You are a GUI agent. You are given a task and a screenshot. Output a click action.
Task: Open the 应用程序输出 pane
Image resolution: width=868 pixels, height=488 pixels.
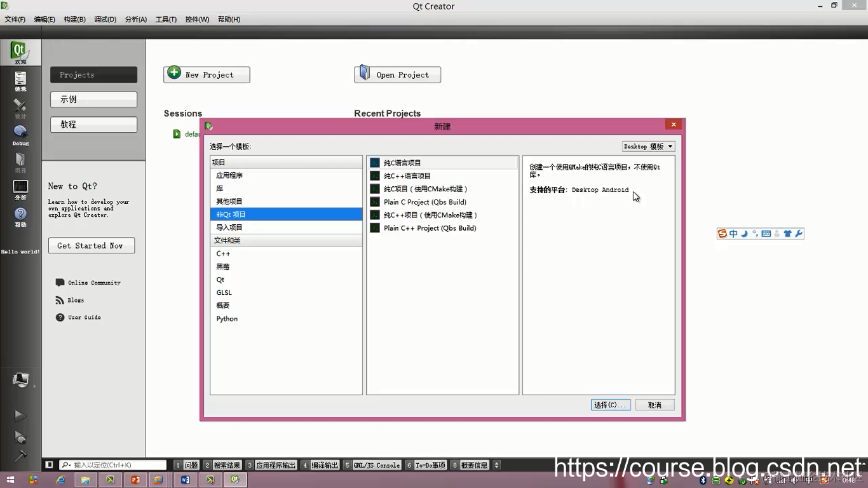[x=272, y=465]
